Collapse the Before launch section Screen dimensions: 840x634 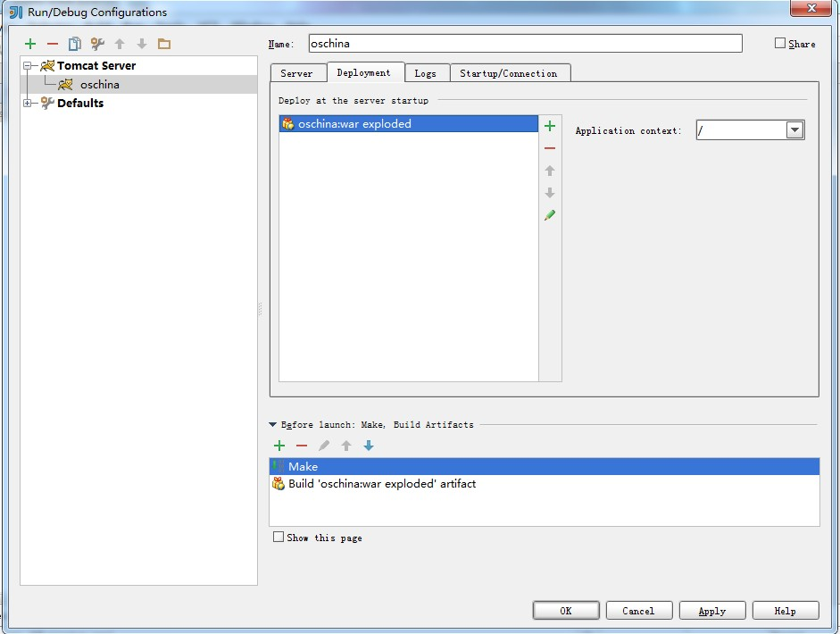tap(272, 424)
